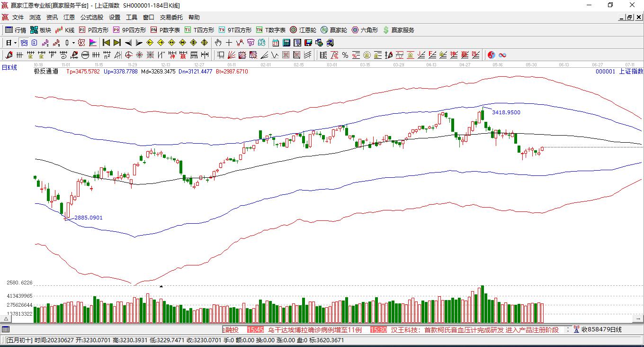This screenshot has width=644, height=347.
Task: Open the P四方形 tool
Action: [93, 30]
